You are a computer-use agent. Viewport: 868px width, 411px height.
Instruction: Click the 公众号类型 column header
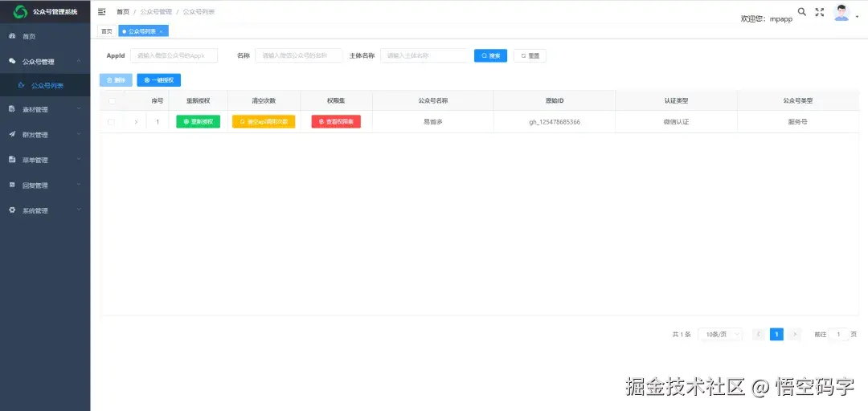(798, 100)
